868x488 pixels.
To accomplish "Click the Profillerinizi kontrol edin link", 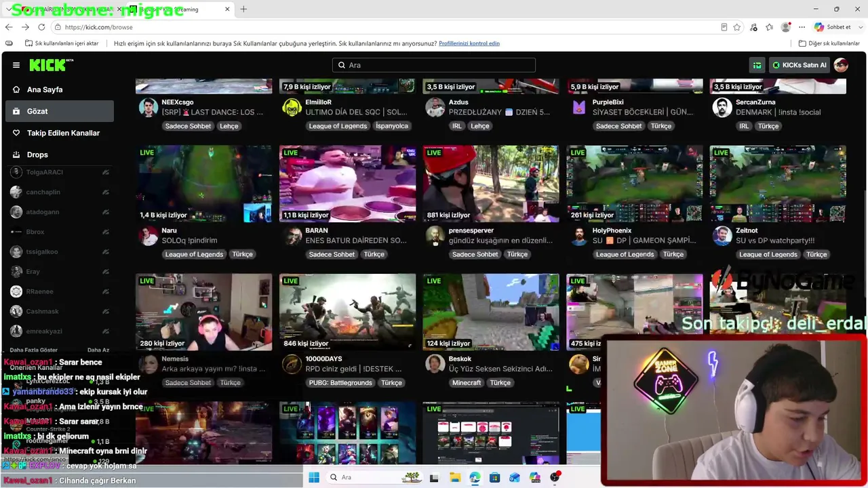I will coord(469,43).
